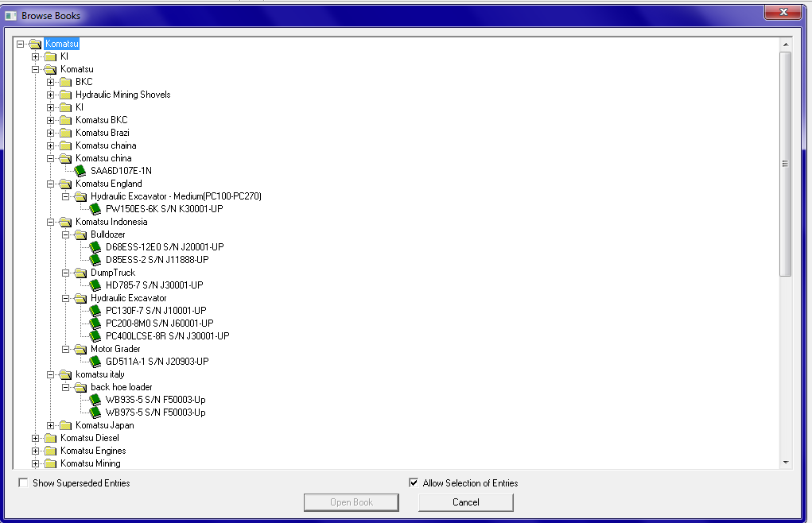
Task: Select Komatsu chaina label
Action: click(x=106, y=145)
